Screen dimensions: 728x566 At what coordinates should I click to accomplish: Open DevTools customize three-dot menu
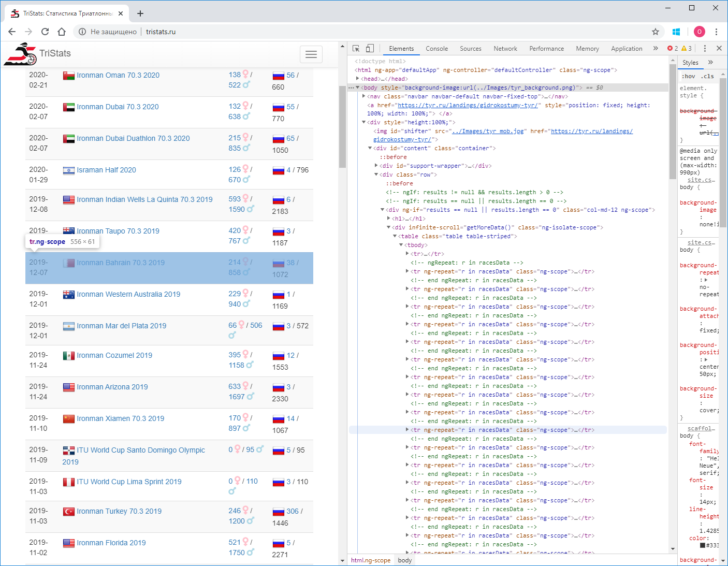[705, 48]
